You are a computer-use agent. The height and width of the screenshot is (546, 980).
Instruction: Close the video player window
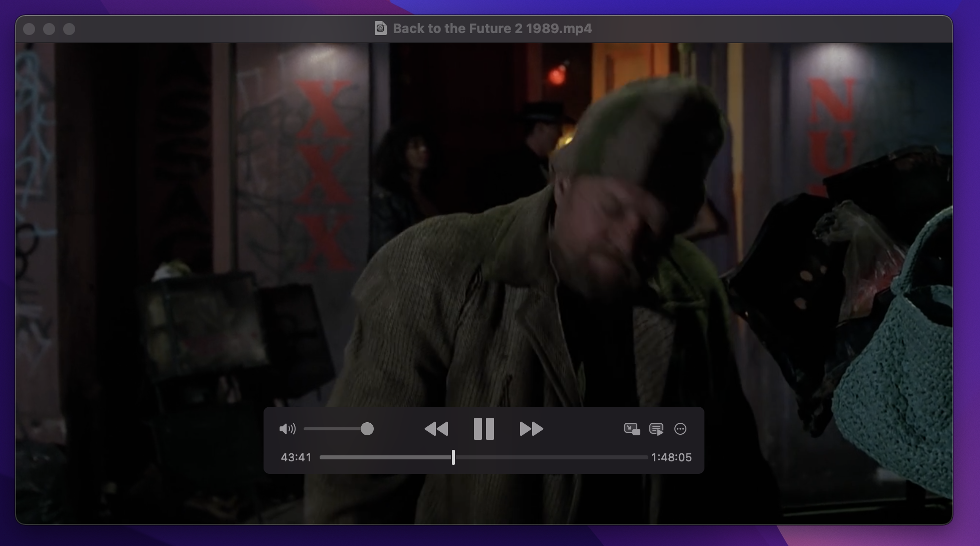tap(29, 29)
